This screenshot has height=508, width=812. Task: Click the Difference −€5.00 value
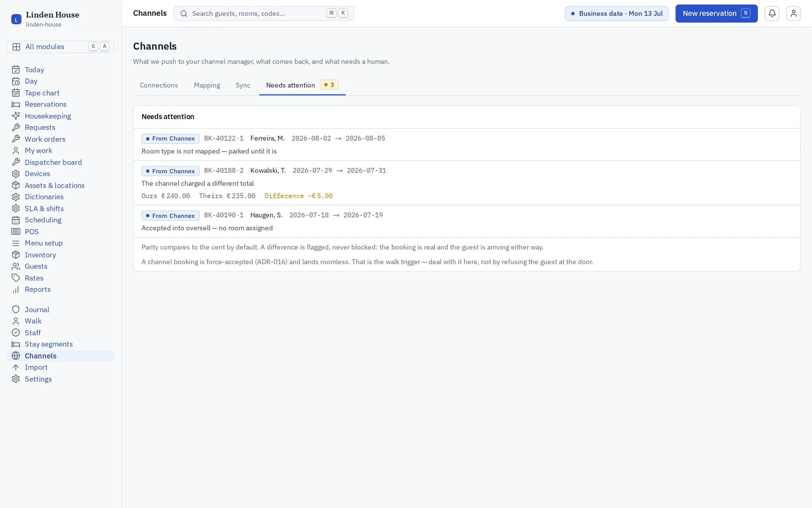click(298, 196)
